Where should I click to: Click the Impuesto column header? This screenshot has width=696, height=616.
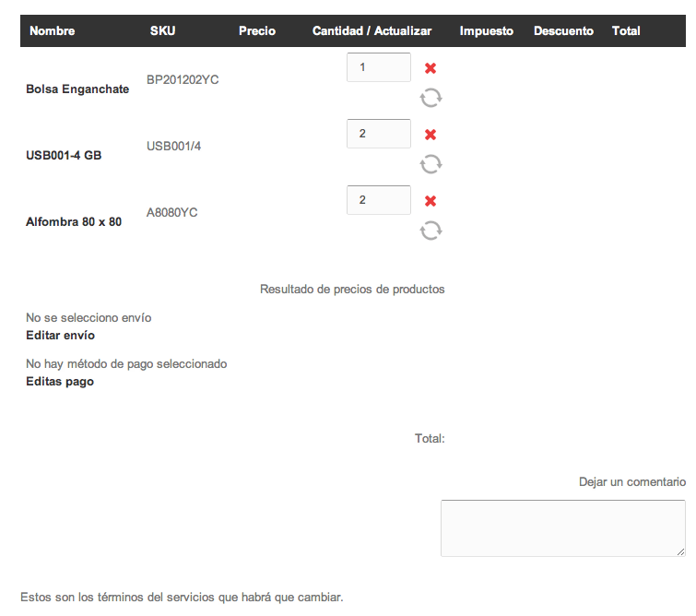tap(486, 30)
